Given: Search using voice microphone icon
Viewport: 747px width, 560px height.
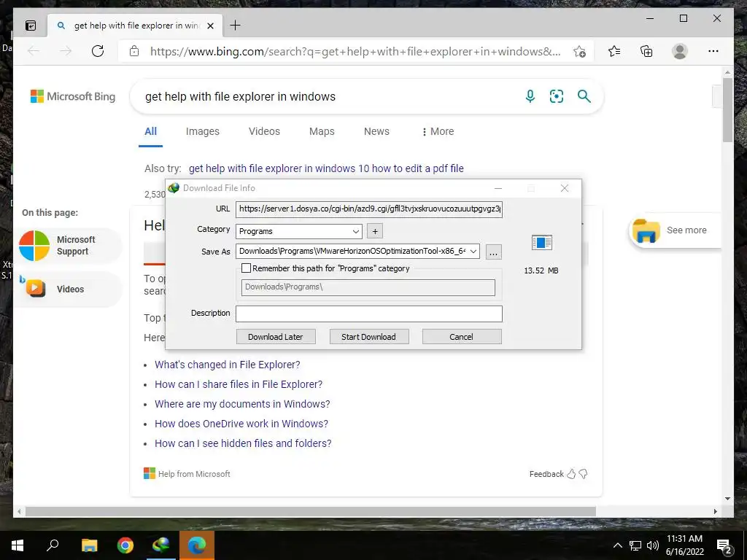Looking at the screenshot, I should (530, 96).
